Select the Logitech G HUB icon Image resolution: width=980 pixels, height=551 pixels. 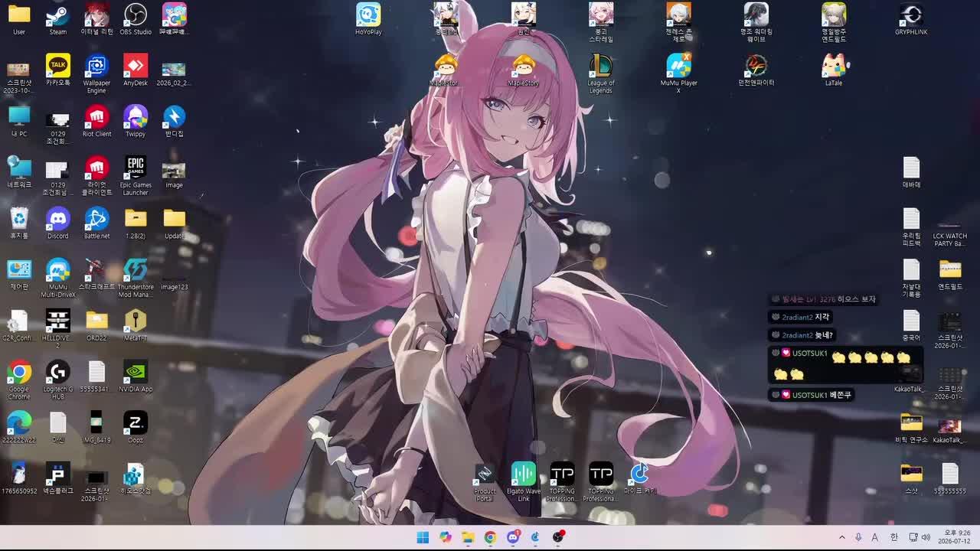57,380
